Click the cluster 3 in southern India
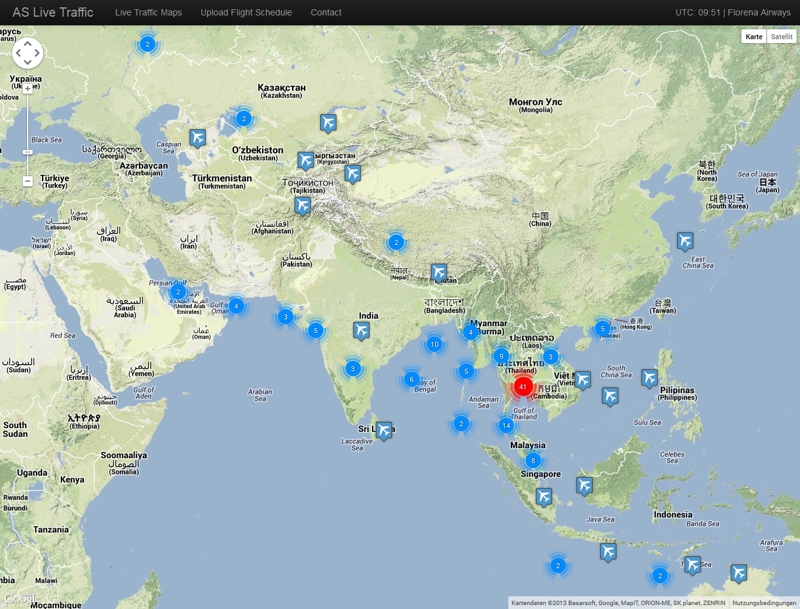This screenshot has height=609, width=800. (x=353, y=368)
